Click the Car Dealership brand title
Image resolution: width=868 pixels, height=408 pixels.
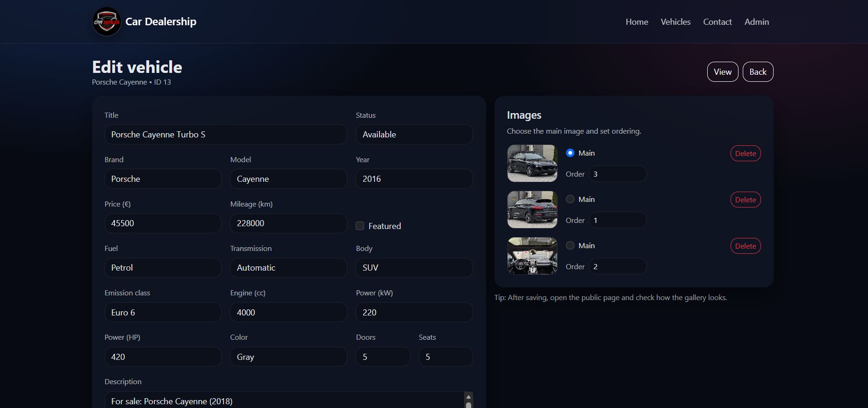click(x=161, y=21)
